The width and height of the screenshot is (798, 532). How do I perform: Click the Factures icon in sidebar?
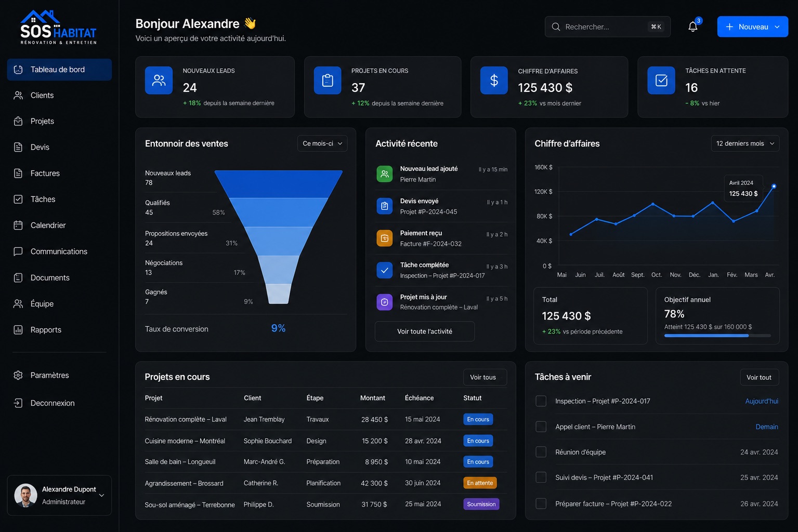point(18,173)
